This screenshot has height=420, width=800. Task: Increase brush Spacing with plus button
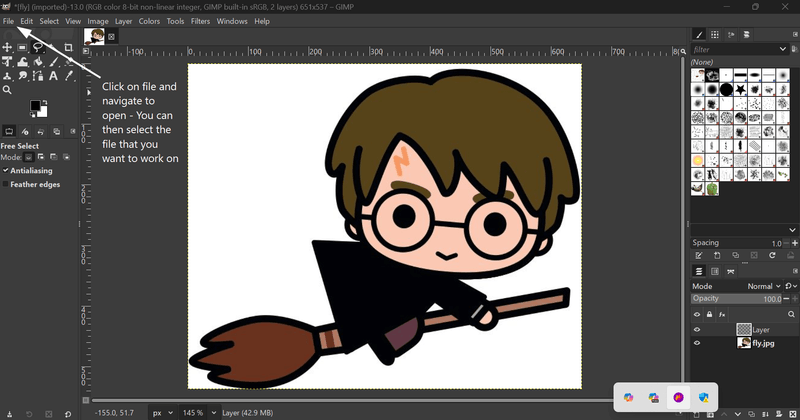795,243
